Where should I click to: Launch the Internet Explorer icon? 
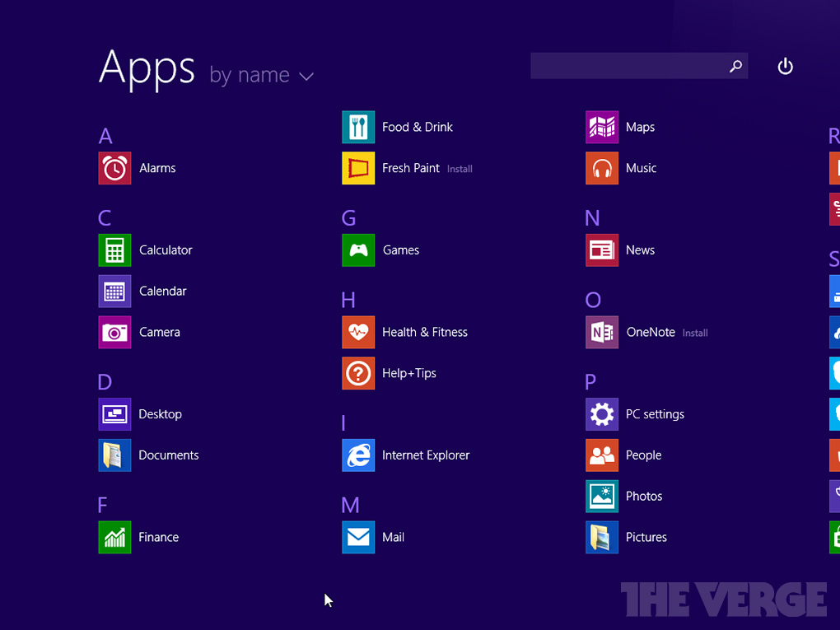[x=358, y=455]
